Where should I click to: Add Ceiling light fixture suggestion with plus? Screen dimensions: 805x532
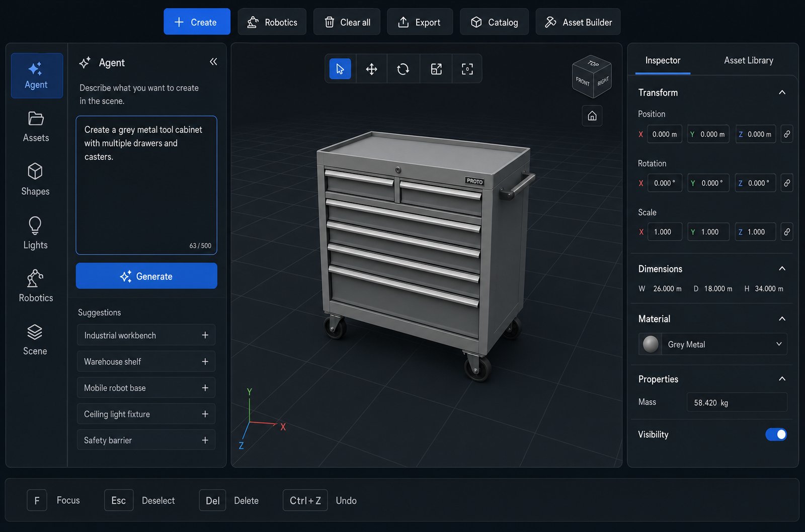205,414
